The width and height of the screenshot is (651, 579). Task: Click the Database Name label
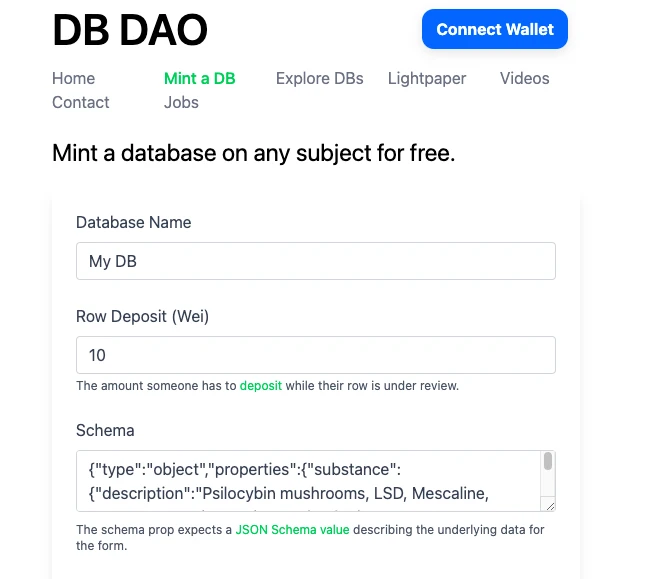(134, 222)
